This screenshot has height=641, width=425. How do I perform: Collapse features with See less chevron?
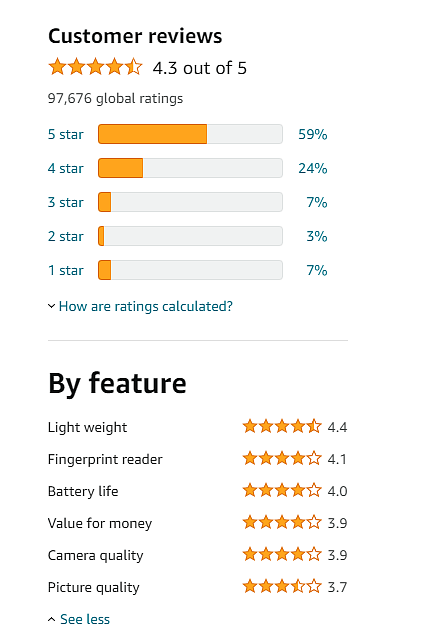[51, 619]
